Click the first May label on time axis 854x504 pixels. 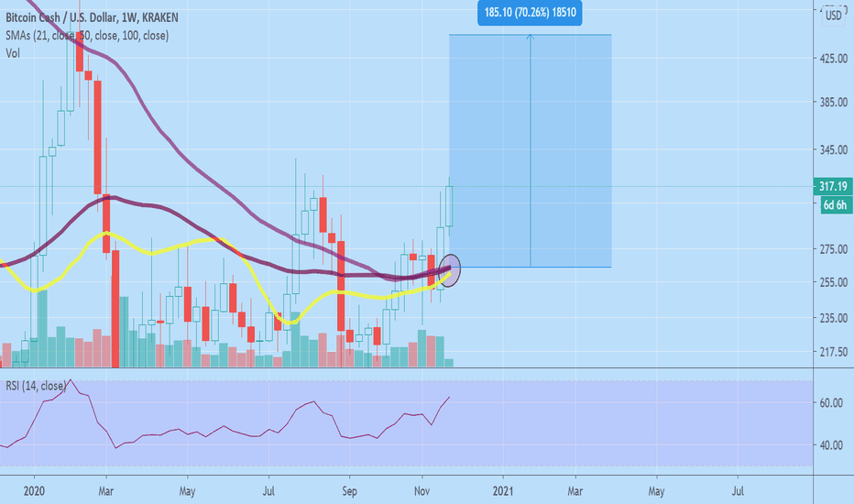tap(187, 491)
